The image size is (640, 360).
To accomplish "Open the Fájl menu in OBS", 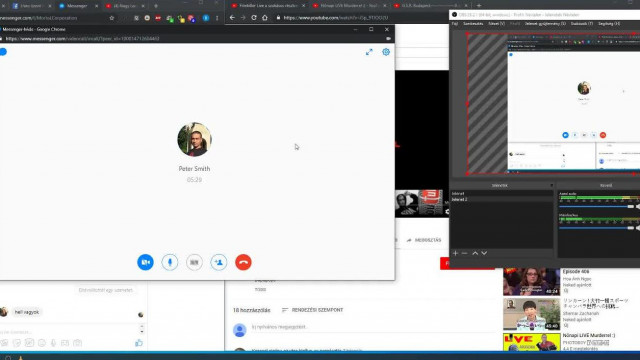I will point(455,24).
